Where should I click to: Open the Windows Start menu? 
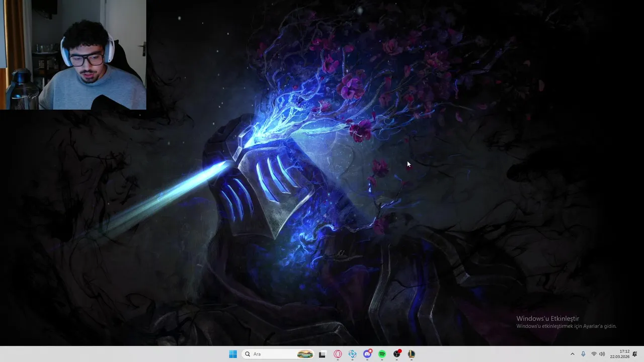233,354
